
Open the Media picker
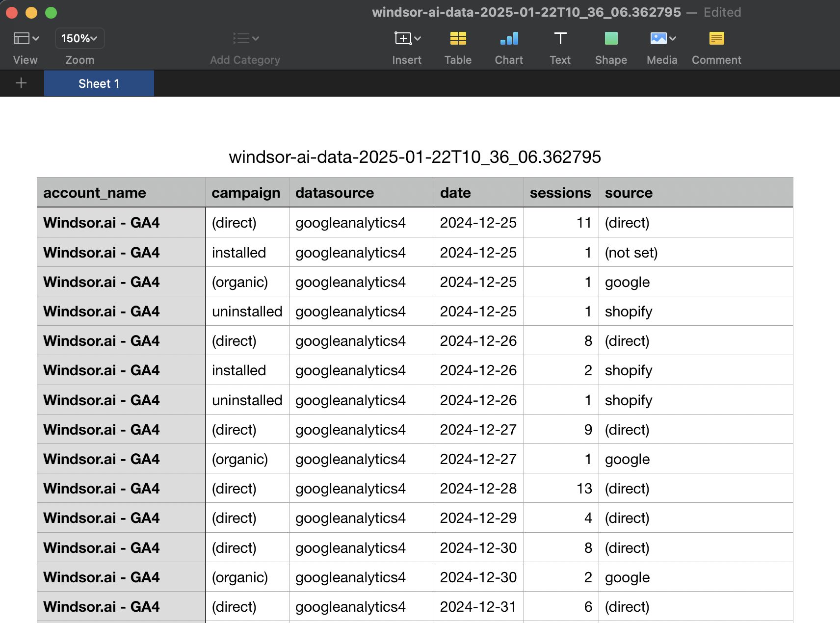pos(658,38)
